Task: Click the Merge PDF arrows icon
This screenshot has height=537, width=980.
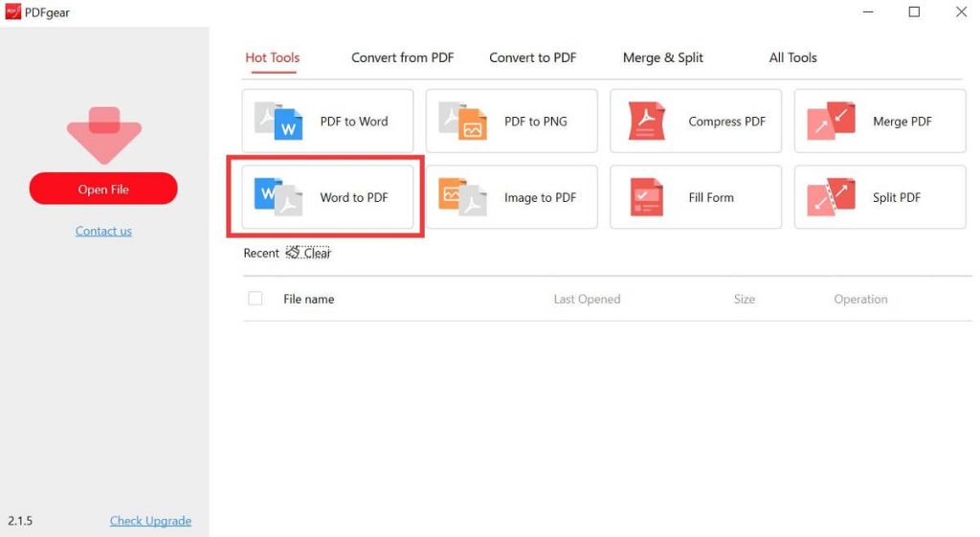Action: (x=831, y=122)
